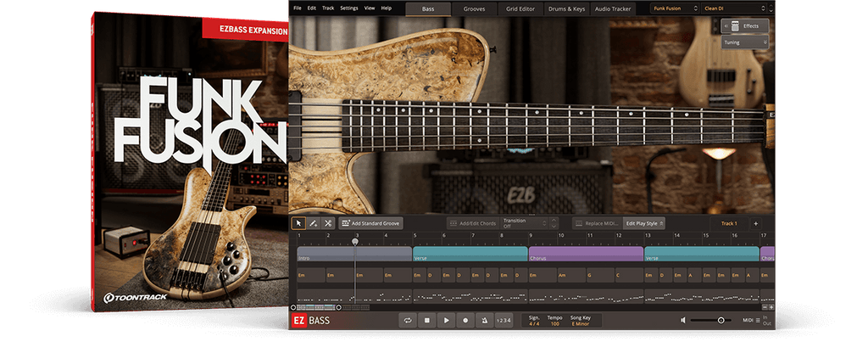
Task: Toggle the 1234 count-in
Action: pos(504,320)
